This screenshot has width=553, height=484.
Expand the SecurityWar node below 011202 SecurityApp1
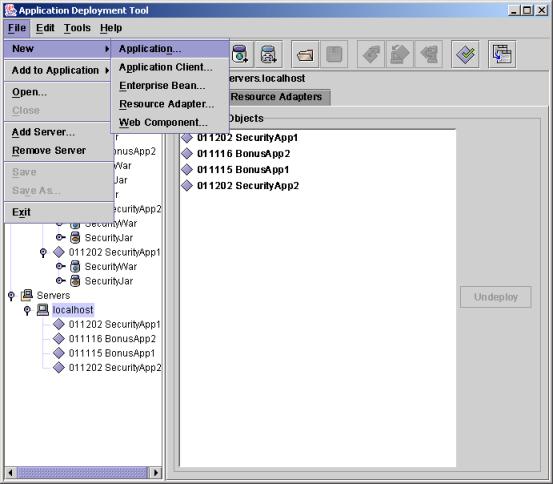click(x=60, y=266)
